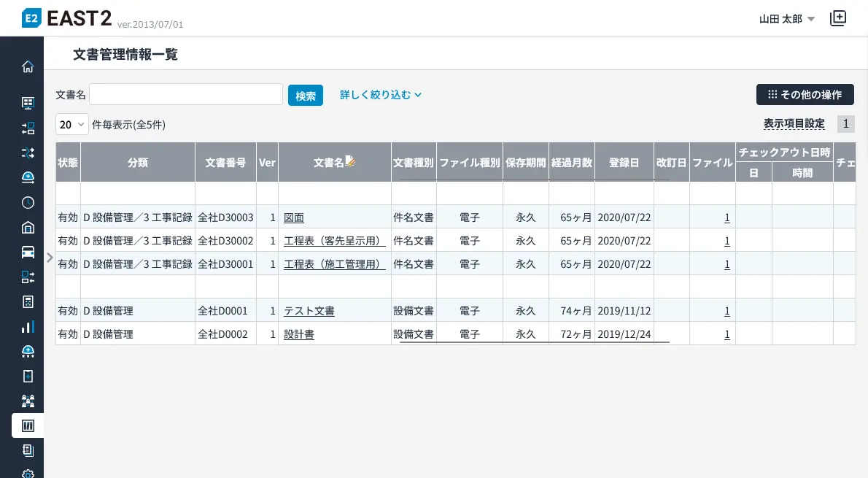Viewport: 868px width, 478px height.
Task: Open the calculator icon in sidebar
Action: 28,301
